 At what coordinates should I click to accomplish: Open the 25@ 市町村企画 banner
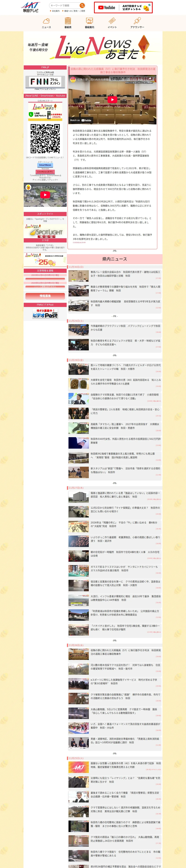(45, 260)
